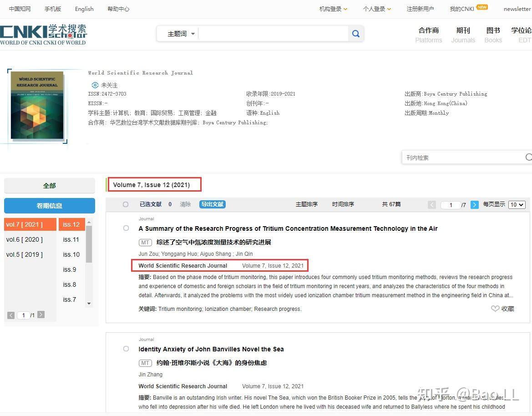Click the CNKI Scholar logo

pos(43,34)
